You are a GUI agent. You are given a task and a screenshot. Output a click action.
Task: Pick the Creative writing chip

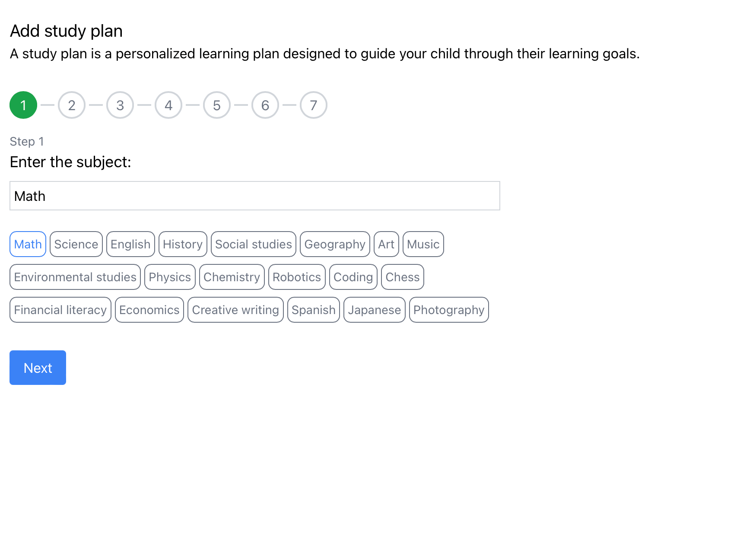click(x=235, y=310)
